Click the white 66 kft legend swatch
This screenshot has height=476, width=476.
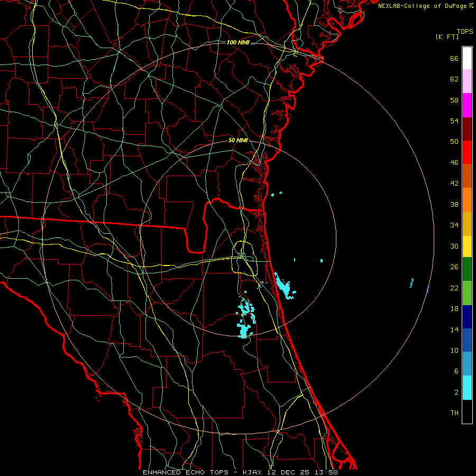coord(467,58)
